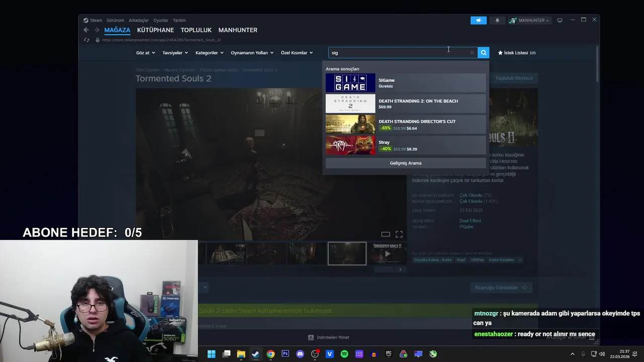This screenshot has height=362, width=644.
Task: Expand the Tavsiyeler dropdown
Action: 175,53
